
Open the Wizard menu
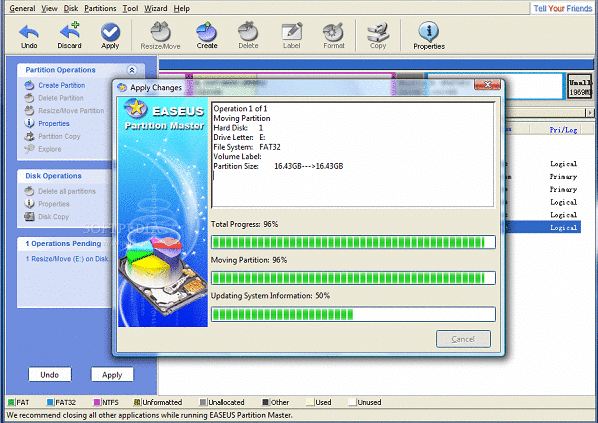tap(156, 8)
